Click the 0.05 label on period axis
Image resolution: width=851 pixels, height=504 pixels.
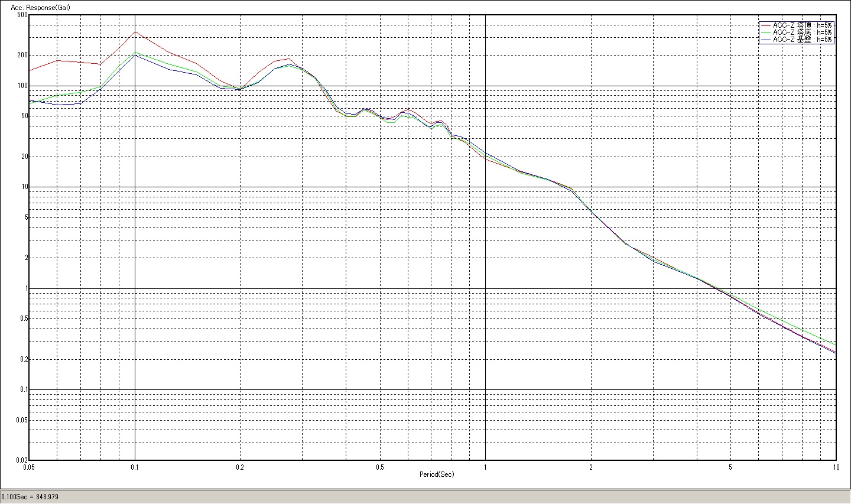[x=28, y=467]
